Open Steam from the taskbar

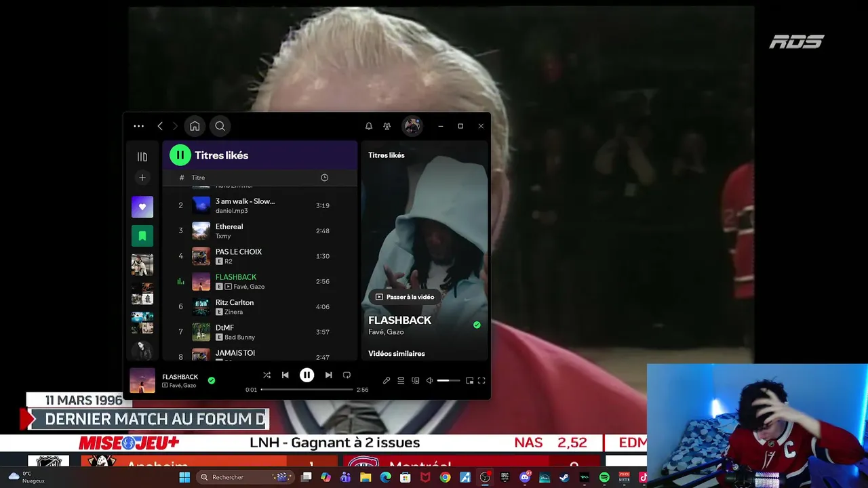point(564,477)
